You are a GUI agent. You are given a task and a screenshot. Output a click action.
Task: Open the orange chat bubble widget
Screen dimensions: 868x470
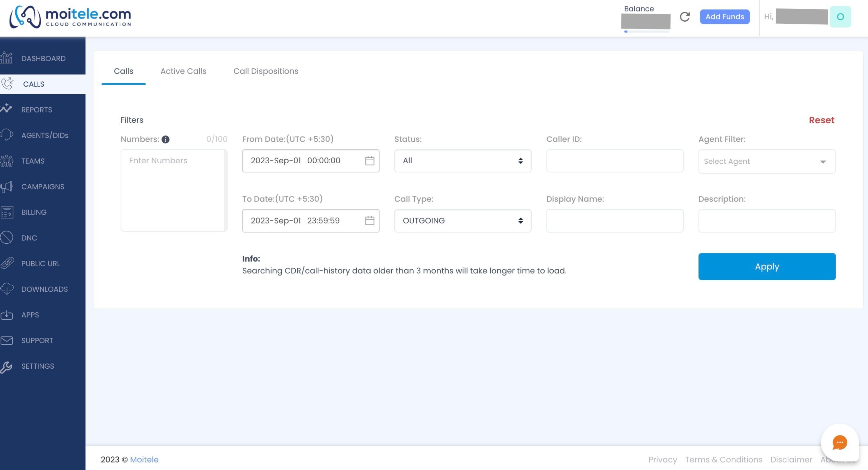840,443
